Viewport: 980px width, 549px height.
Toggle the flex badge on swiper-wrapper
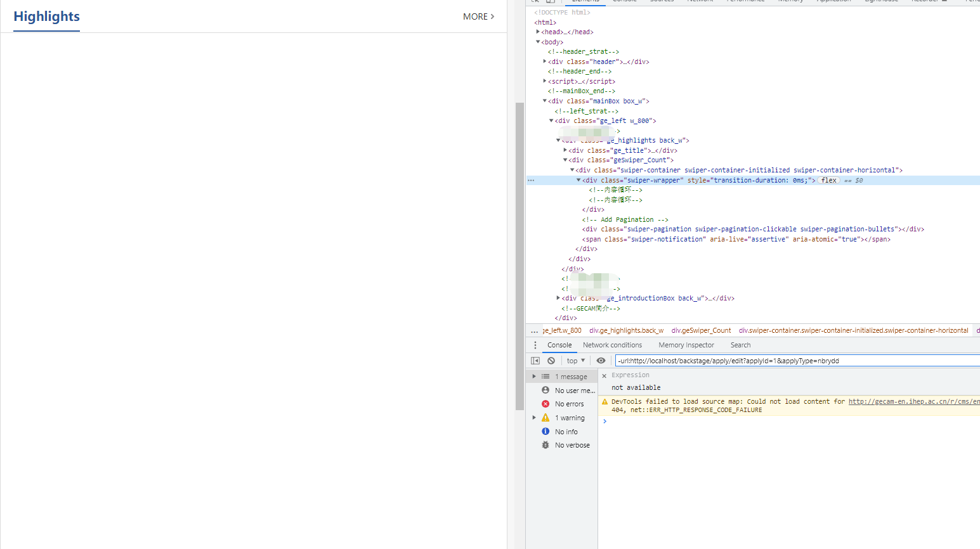click(828, 180)
